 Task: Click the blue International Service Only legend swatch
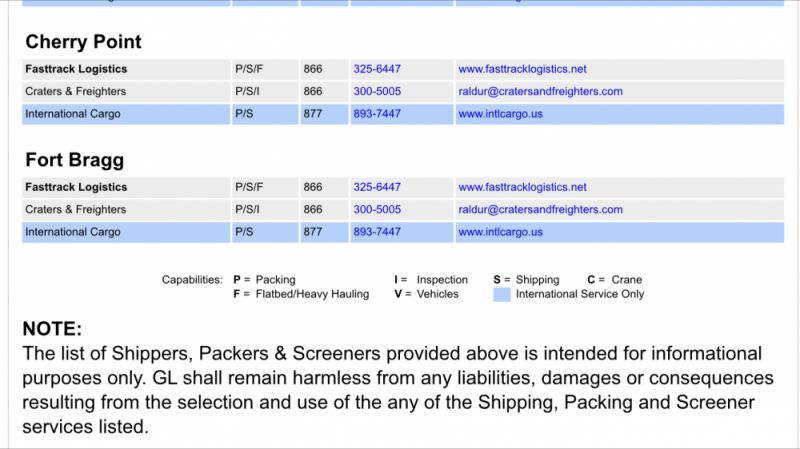(x=502, y=294)
